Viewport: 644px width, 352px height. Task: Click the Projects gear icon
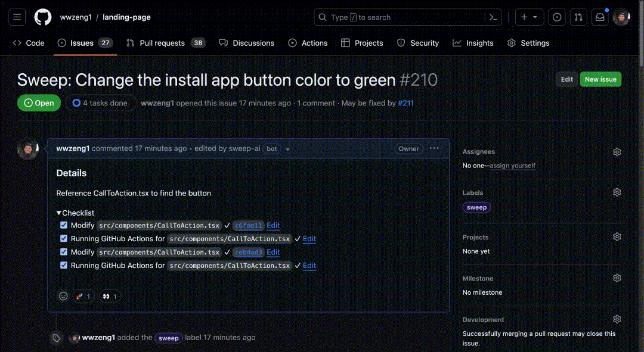[x=617, y=236]
